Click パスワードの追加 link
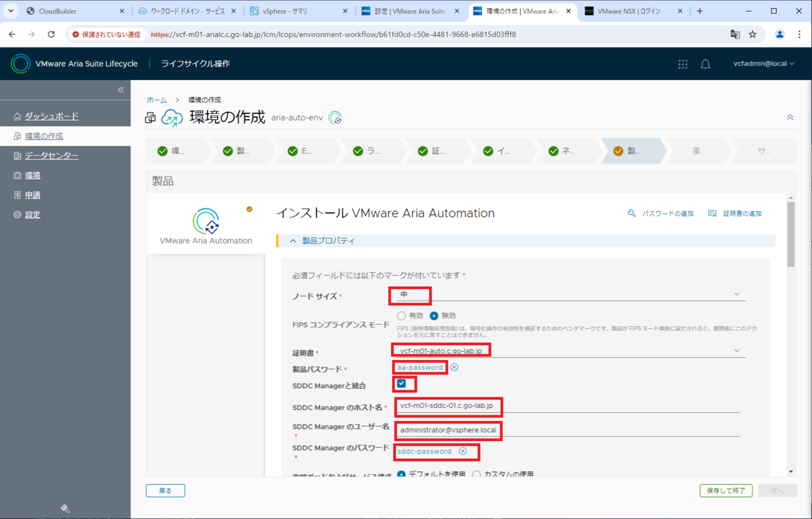Image resolution: width=812 pixels, height=519 pixels. point(660,213)
